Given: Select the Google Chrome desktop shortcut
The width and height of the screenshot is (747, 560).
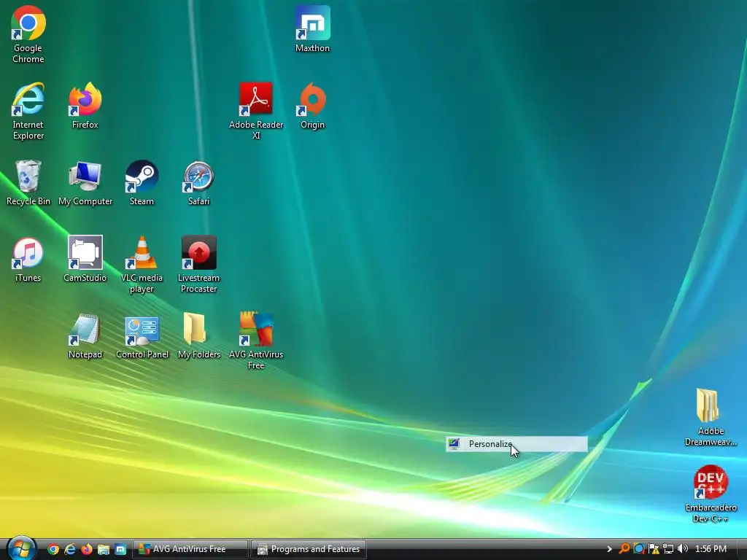Looking at the screenshot, I should click(28, 34).
